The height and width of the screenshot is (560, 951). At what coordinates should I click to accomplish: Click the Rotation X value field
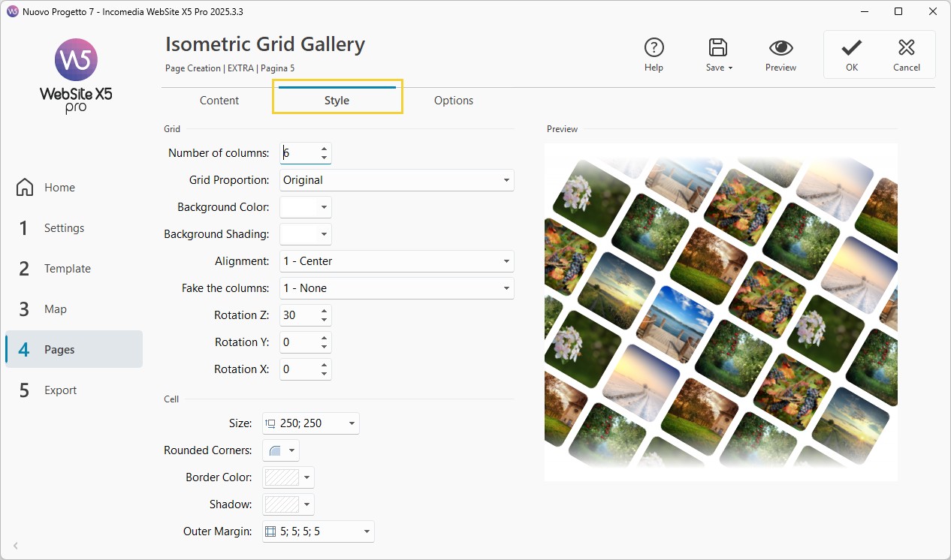coord(298,369)
